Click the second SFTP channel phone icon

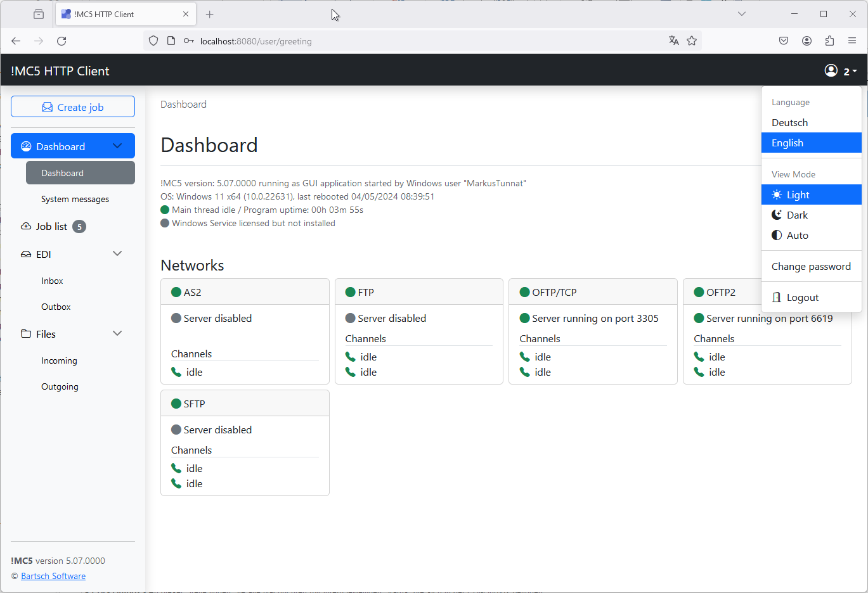[176, 483]
